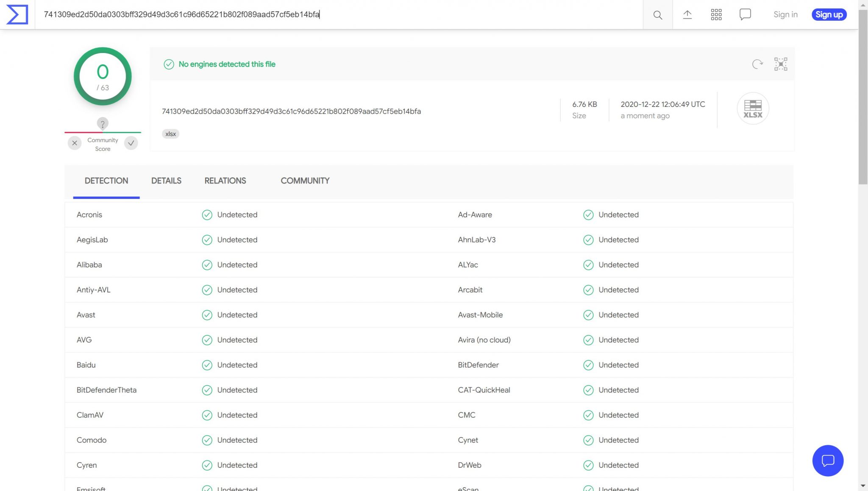Viewport: 868px width, 491px height.
Task: Click the DrWeb undetected check icon
Action: click(x=588, y=465)
